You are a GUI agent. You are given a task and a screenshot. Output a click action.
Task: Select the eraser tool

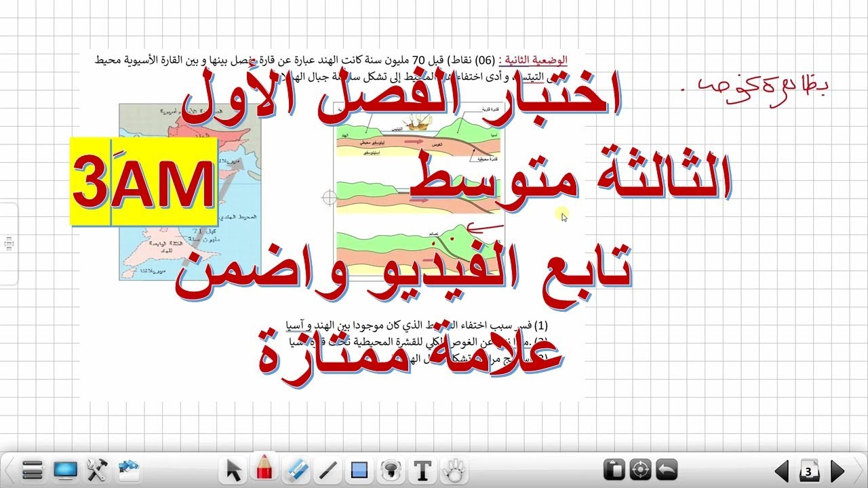tap(296, 469)
